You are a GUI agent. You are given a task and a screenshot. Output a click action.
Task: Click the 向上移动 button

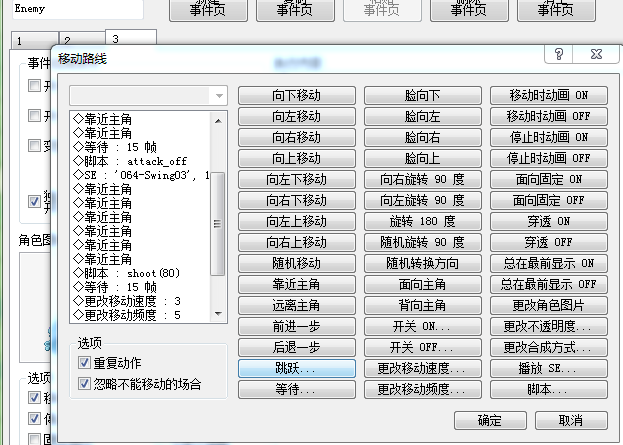click(x=297, y=159)
